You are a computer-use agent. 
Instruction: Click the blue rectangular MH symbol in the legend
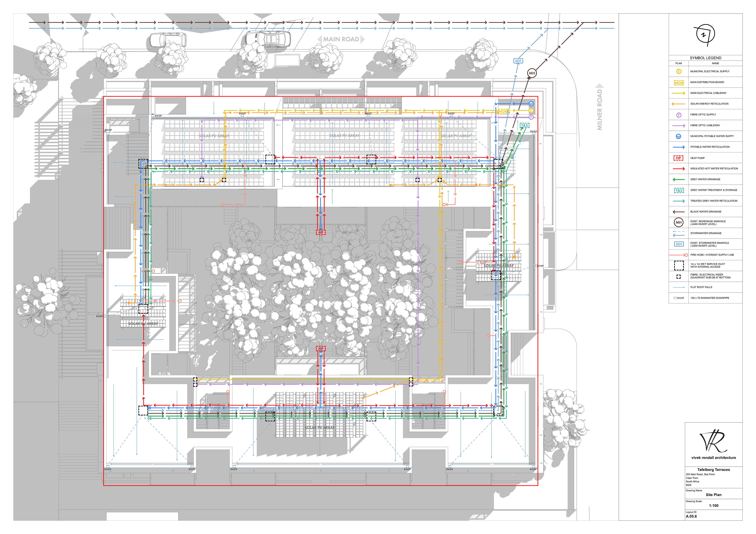click(x=679, y=244)
